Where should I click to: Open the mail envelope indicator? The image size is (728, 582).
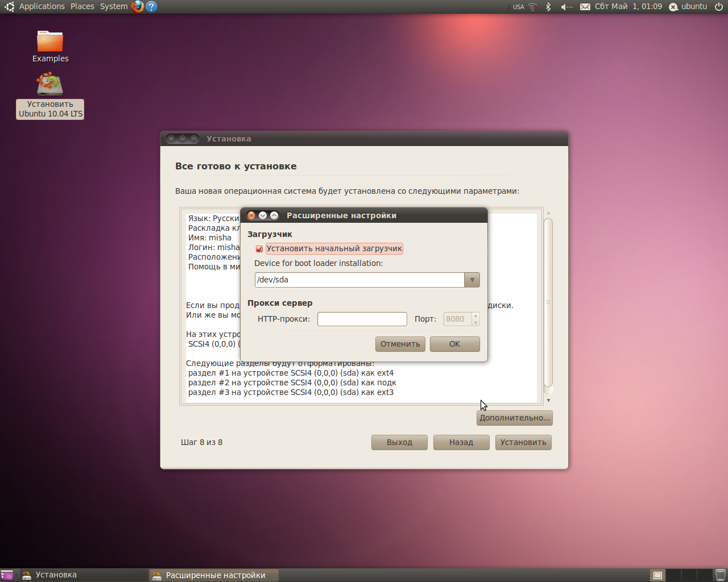coord(585,7)
